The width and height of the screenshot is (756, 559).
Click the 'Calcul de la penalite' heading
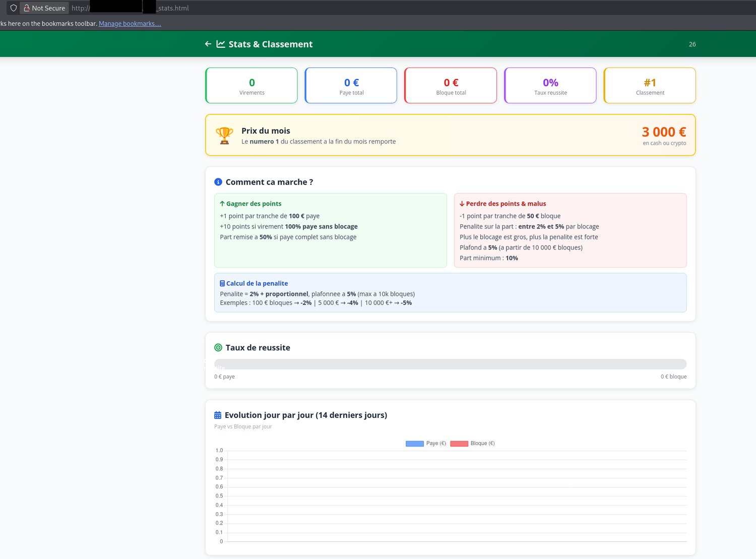pyautogui.click(x=257, y=283)
